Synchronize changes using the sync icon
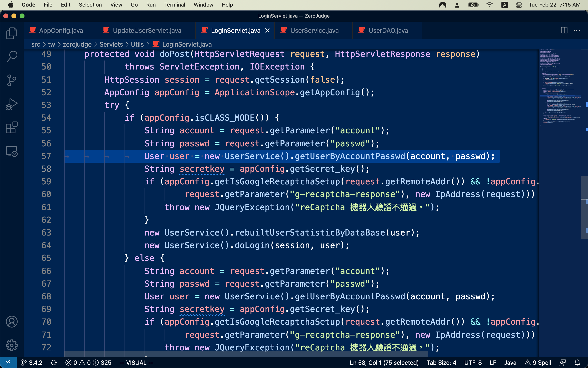Screen dimensions: 588x368 click(54, 363)
